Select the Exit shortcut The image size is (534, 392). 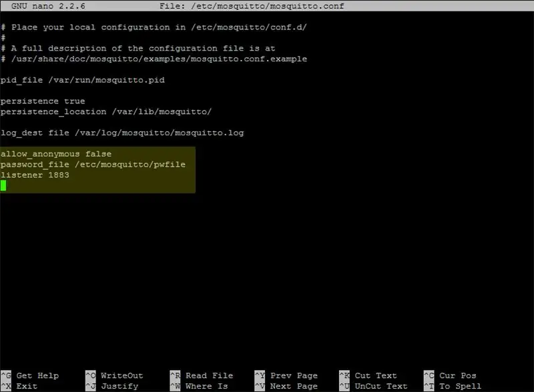point(19,386)
